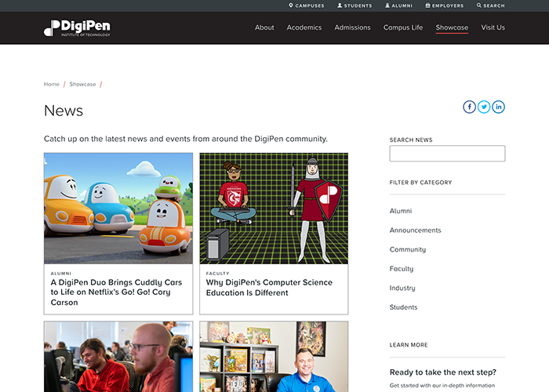
Task: Open the Go! Go! Cory Carson cars thumbnail
Action: point(118,209)
